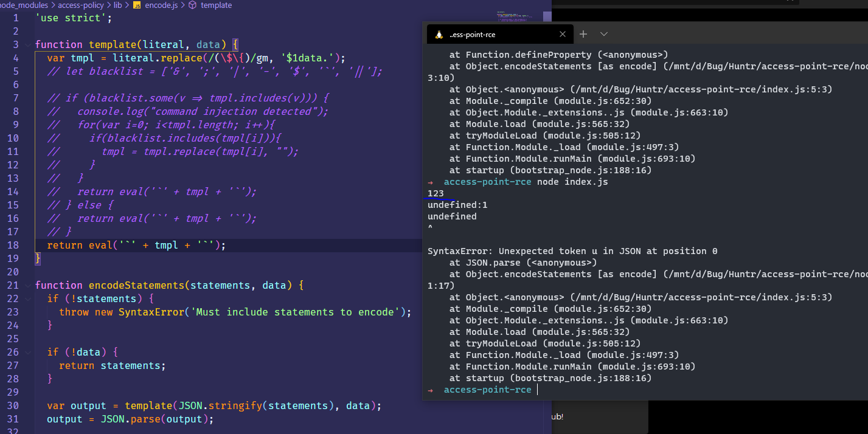868x434 pixels.
Task: Collapse the if statement using line 22 fold arrow
Action: click(27, 298)
